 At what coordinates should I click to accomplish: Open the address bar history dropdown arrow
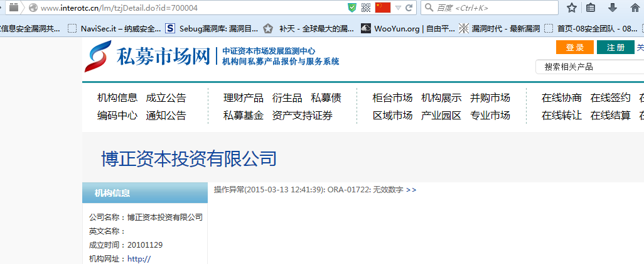coord(398,8)
